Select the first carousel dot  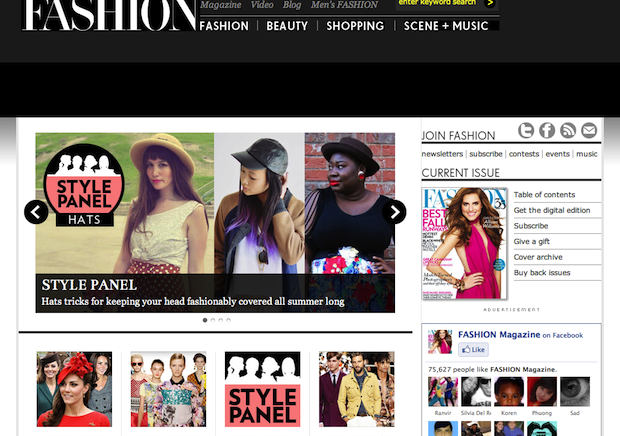[205, 320]
